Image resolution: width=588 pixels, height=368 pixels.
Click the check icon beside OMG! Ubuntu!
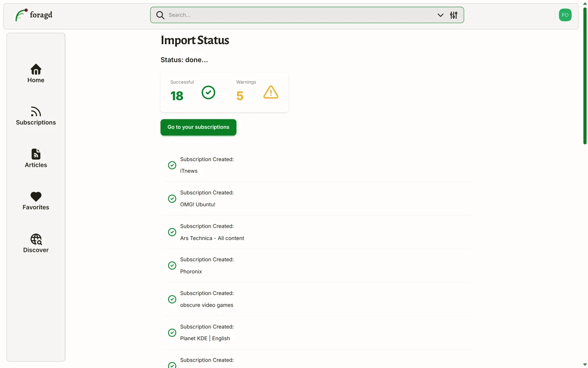pyautogui.click(x=172, y=199)
